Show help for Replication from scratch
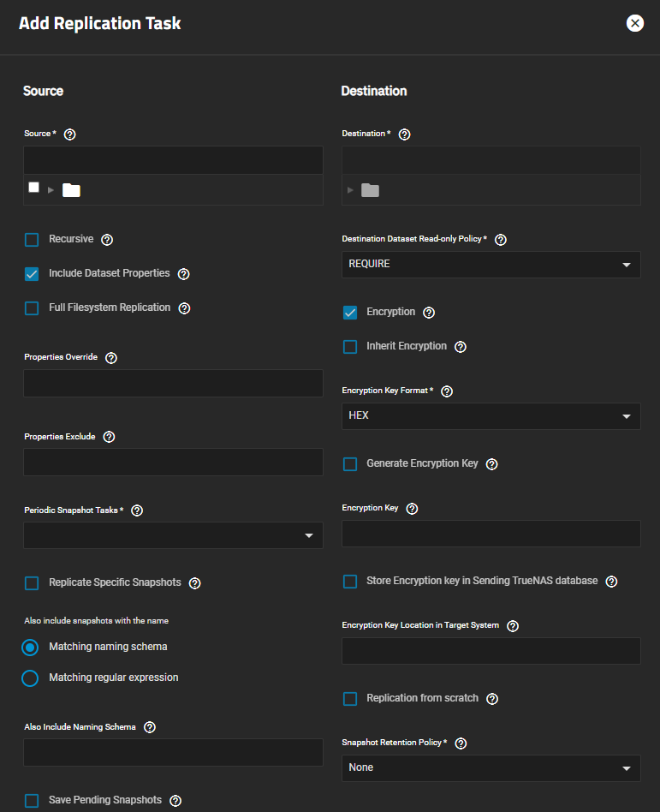Viewport: 660px width, 812px height. (x=492, y=699)
